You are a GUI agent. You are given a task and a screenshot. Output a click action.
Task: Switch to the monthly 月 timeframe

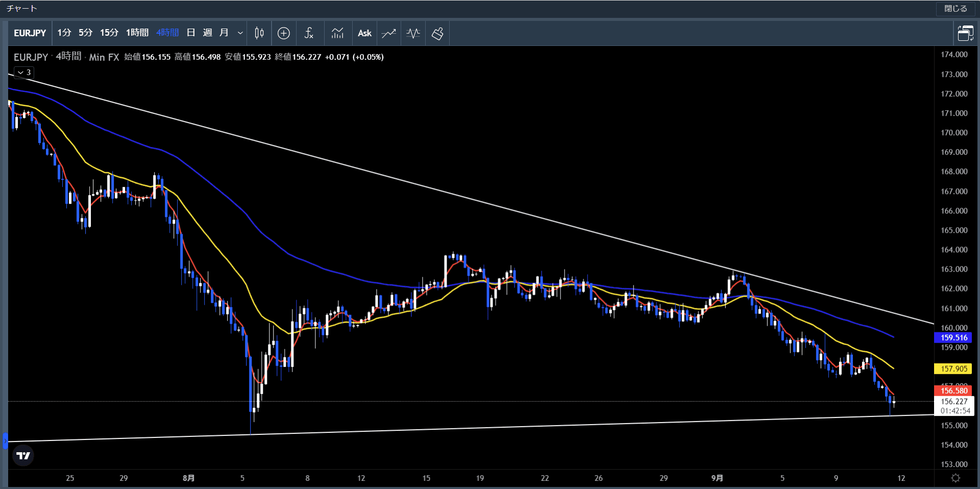point(224,33)
